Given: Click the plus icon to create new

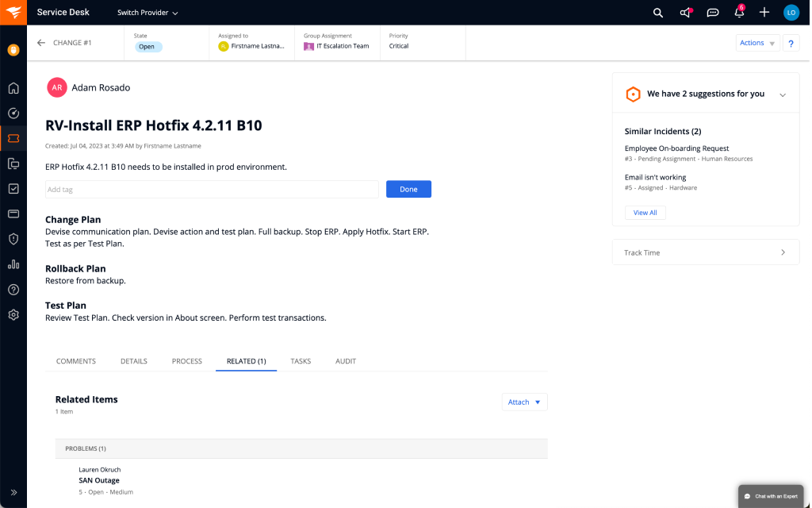Looking at the screenshot, I should [764, 13].
